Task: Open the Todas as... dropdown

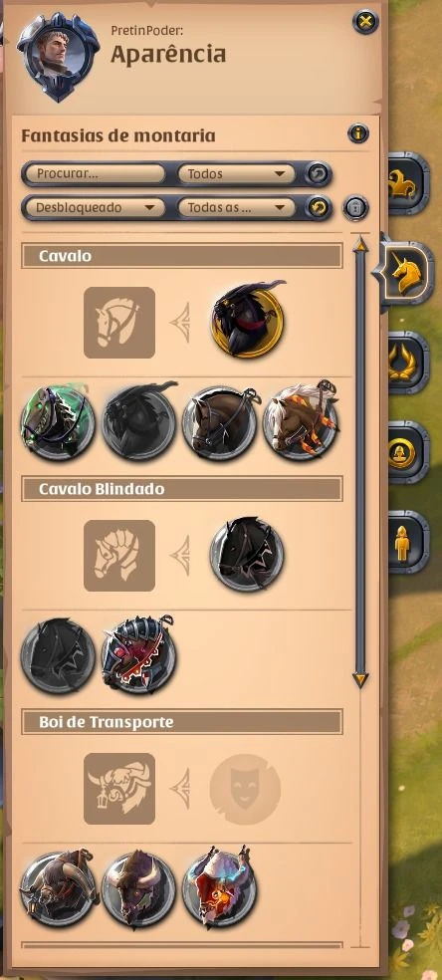Action: click(x=236, y=207)
